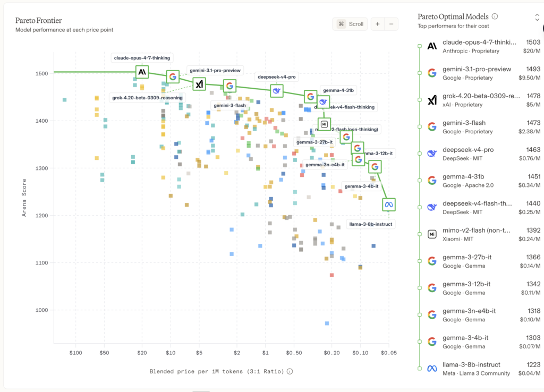Click the 1503 score for claude-opus
544x392 pixels.
pyautogui.click(x=533, y=42)
